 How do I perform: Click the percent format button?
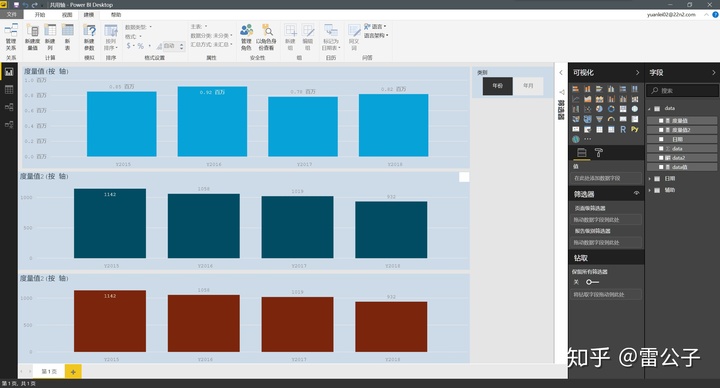[141, 46]
